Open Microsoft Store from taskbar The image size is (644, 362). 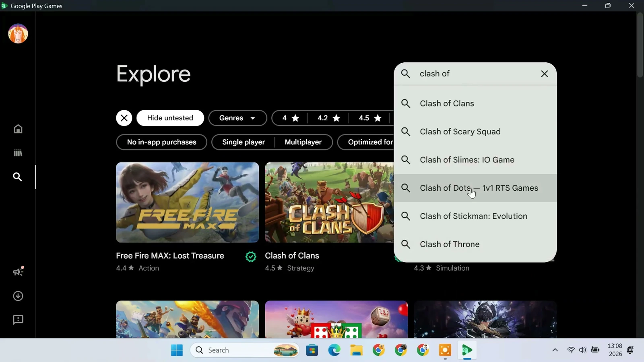(x=312, y=350)
